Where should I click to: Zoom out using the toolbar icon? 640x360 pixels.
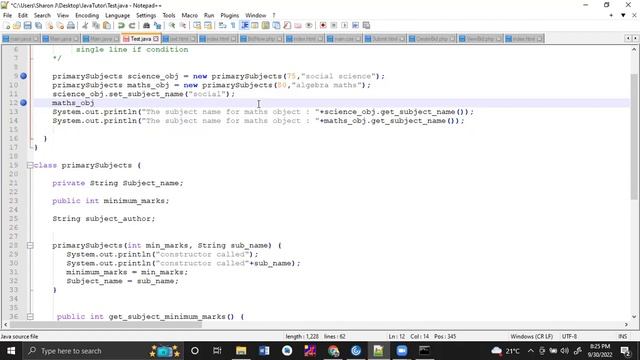point(182,25)
